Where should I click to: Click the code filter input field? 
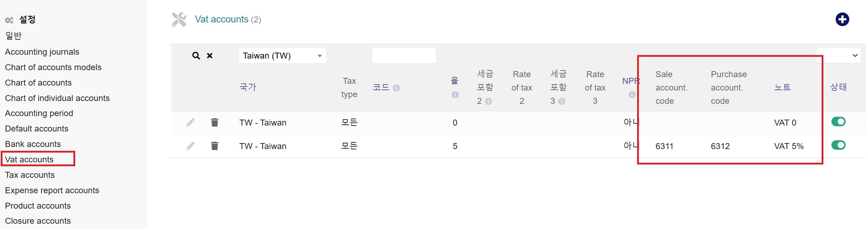(404, 56)
